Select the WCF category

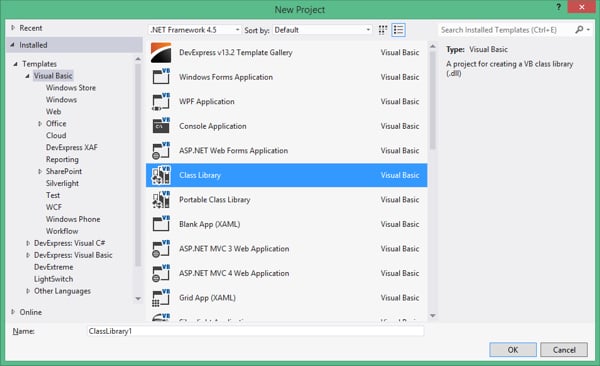click(x=54, y=207)
